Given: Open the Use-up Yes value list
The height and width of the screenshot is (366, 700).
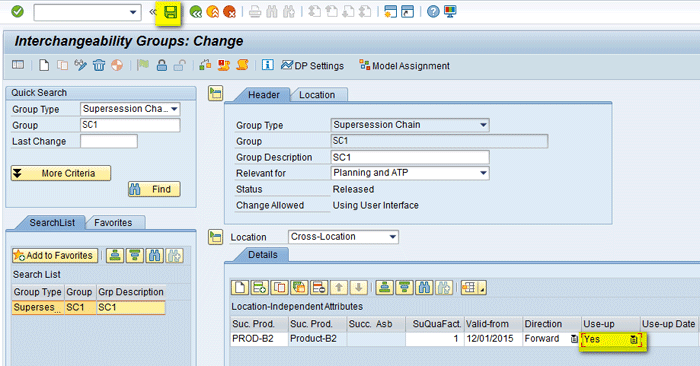Looking at the screenshot, I should (x=633, y=340).
